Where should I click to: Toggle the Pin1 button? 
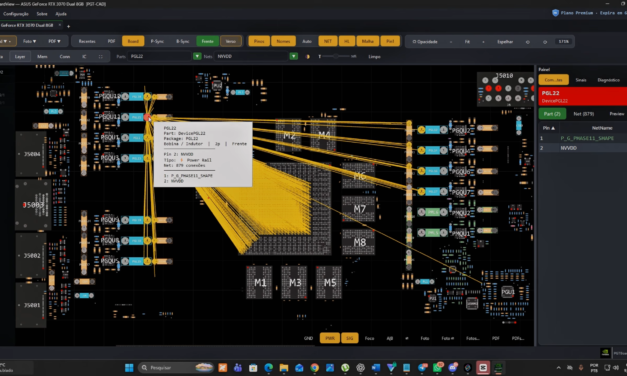pos(390,41)
